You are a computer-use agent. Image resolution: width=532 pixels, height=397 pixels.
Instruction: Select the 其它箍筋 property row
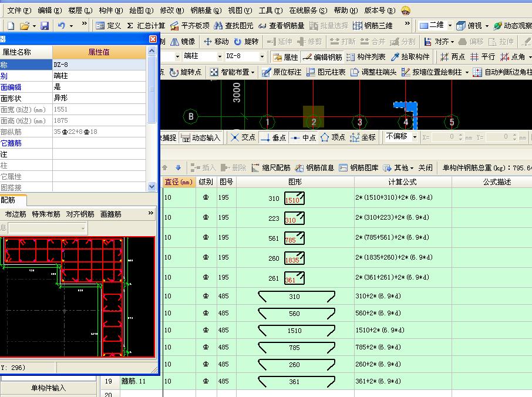coord(73,143)
